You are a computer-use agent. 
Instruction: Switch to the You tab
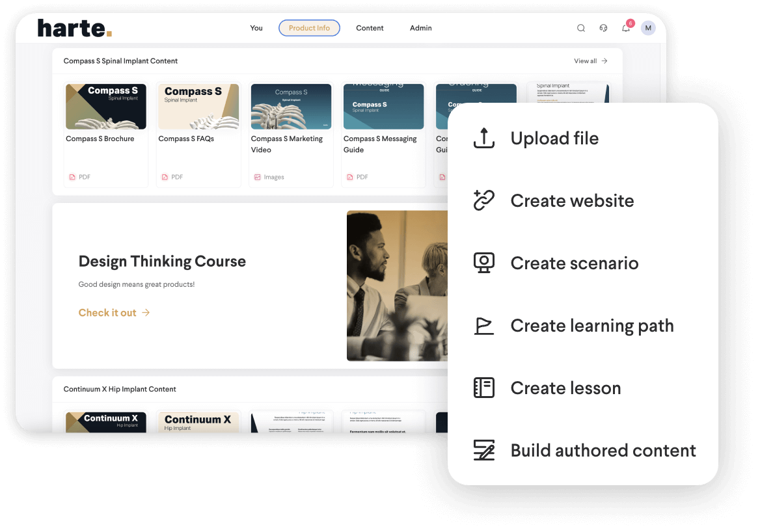coord(256,28)
